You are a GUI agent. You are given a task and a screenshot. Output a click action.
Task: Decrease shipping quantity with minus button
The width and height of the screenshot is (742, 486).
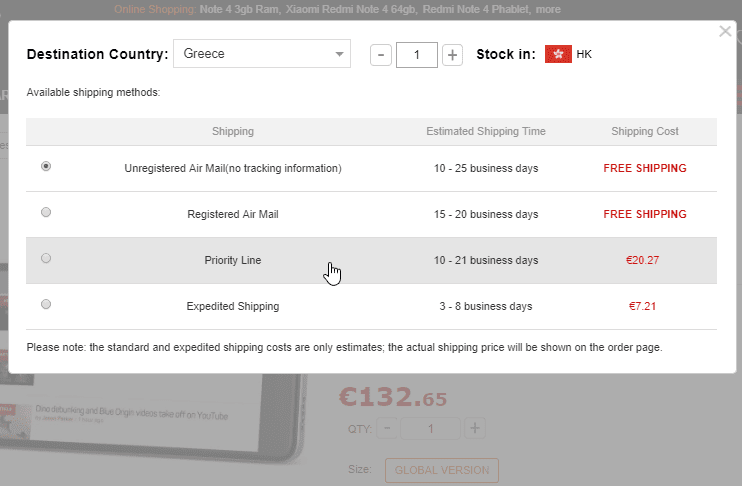click(380, 54)
